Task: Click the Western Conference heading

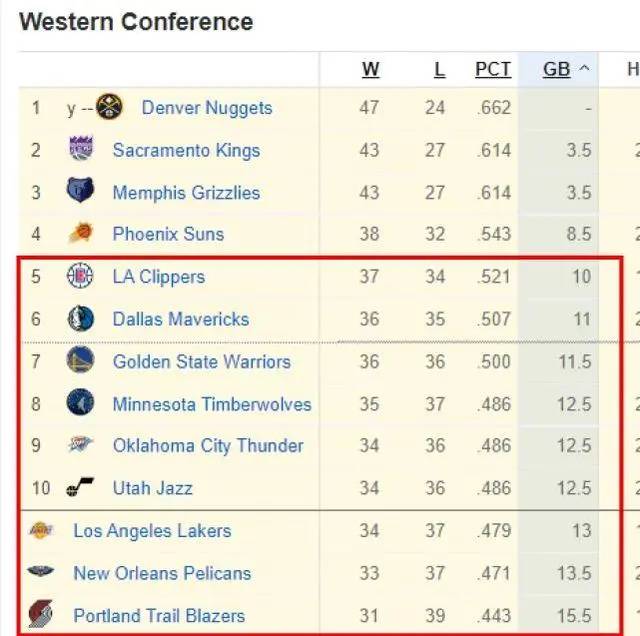Action: point(136,21)
